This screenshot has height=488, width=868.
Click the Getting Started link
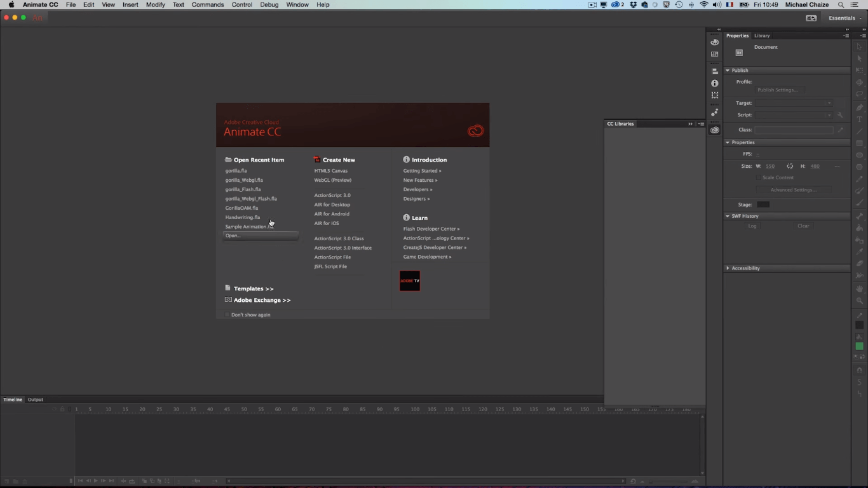click(422, 171)
